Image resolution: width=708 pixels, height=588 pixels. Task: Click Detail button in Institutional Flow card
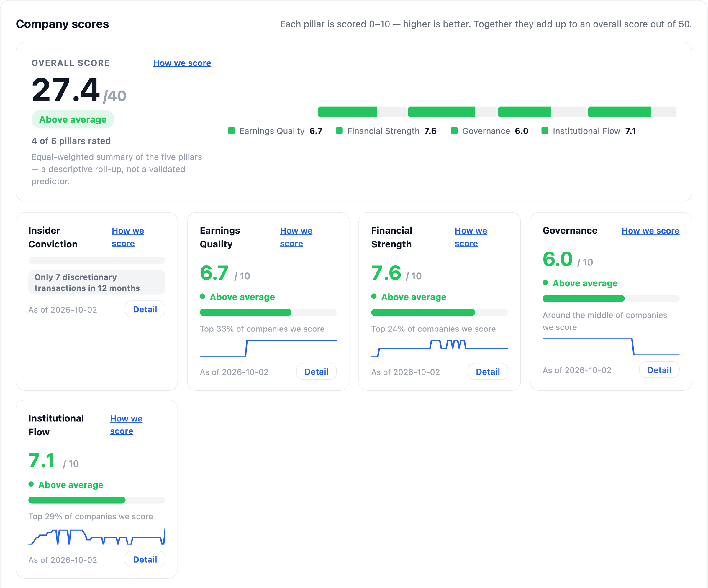[x=145, y=559]
